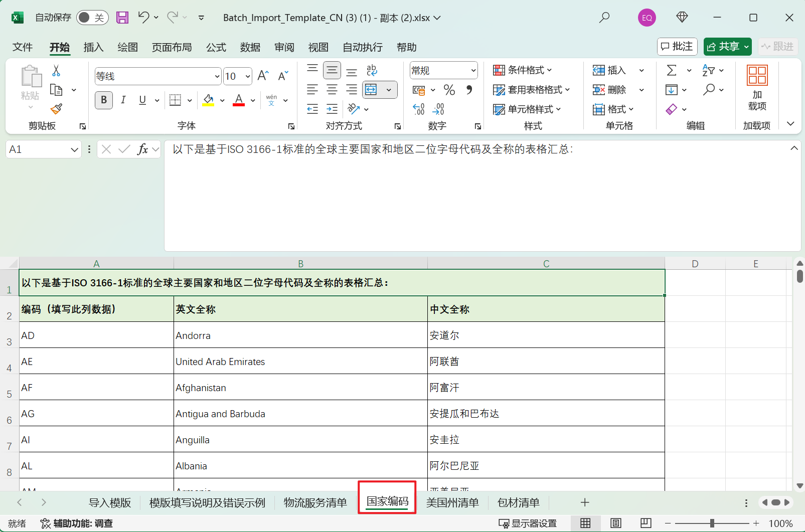Screen dimensions: 805x532
Task: Click the borders icon
Action: point(175,100)
